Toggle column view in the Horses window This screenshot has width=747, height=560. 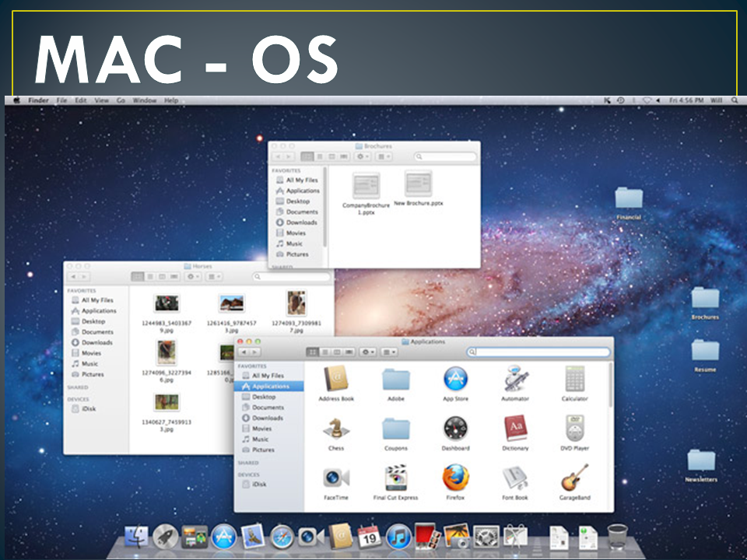coord(163,275)
